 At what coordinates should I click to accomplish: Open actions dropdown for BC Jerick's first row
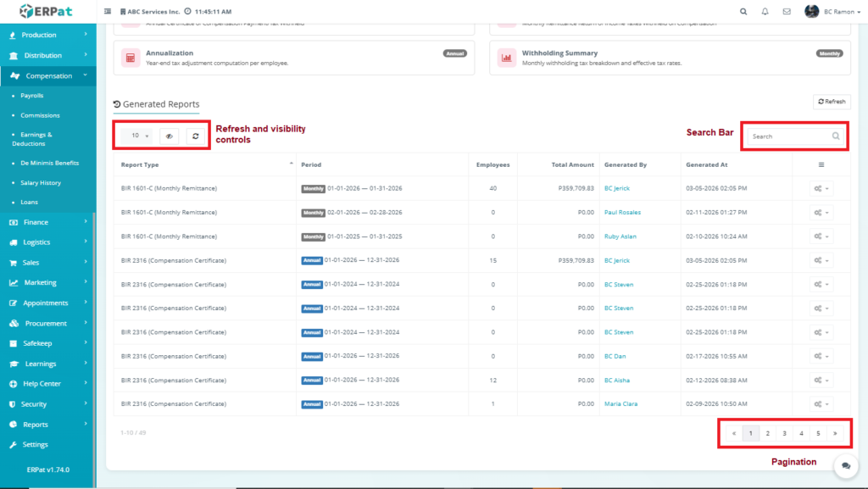821,188
